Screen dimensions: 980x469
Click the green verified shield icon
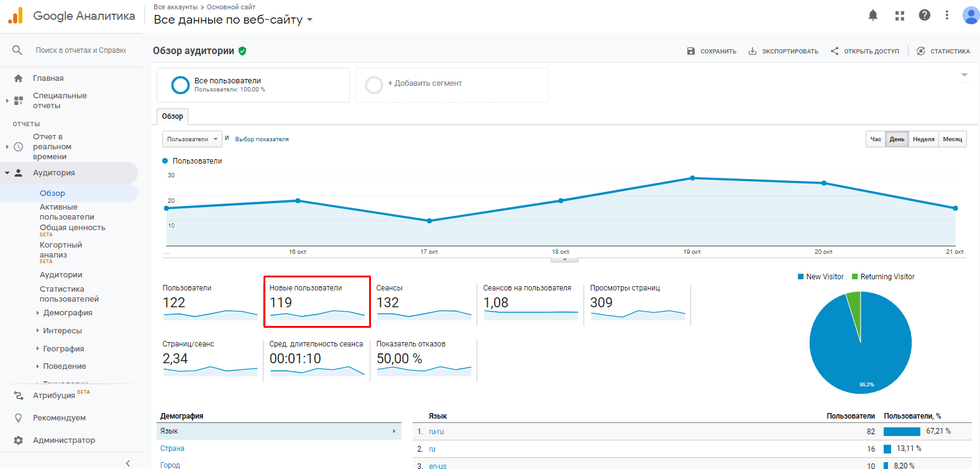pos(242,51)
